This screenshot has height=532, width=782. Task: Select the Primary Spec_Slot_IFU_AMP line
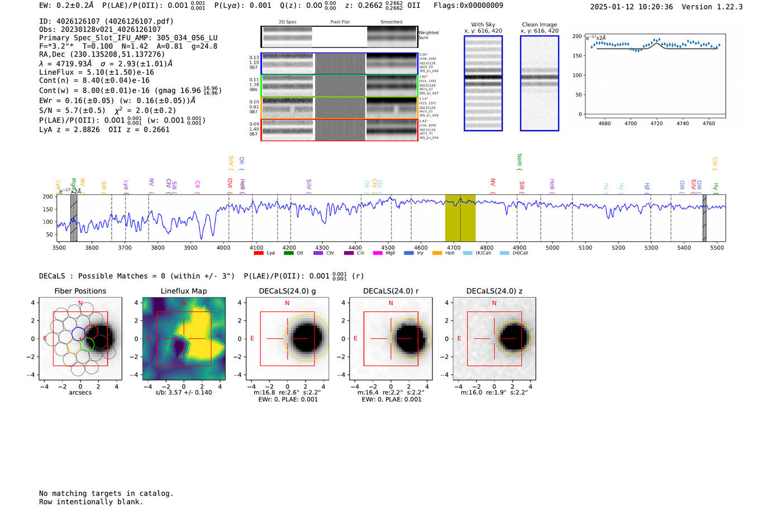coord(128,38)
